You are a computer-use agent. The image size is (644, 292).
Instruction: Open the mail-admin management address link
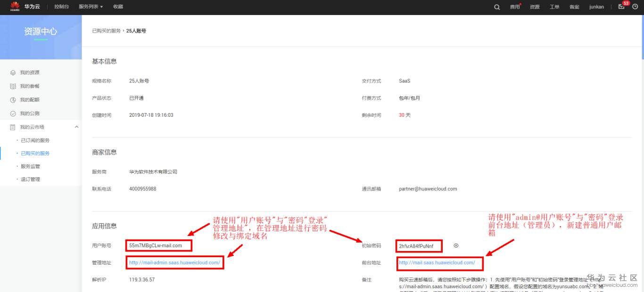174,263
